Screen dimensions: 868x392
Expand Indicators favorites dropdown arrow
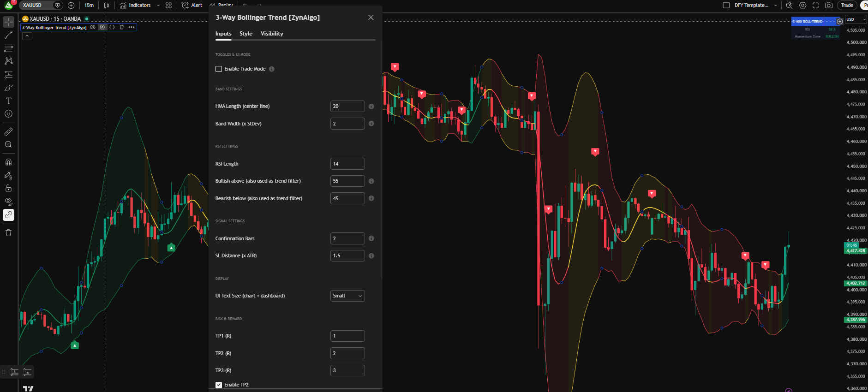(x=158, y=5)
